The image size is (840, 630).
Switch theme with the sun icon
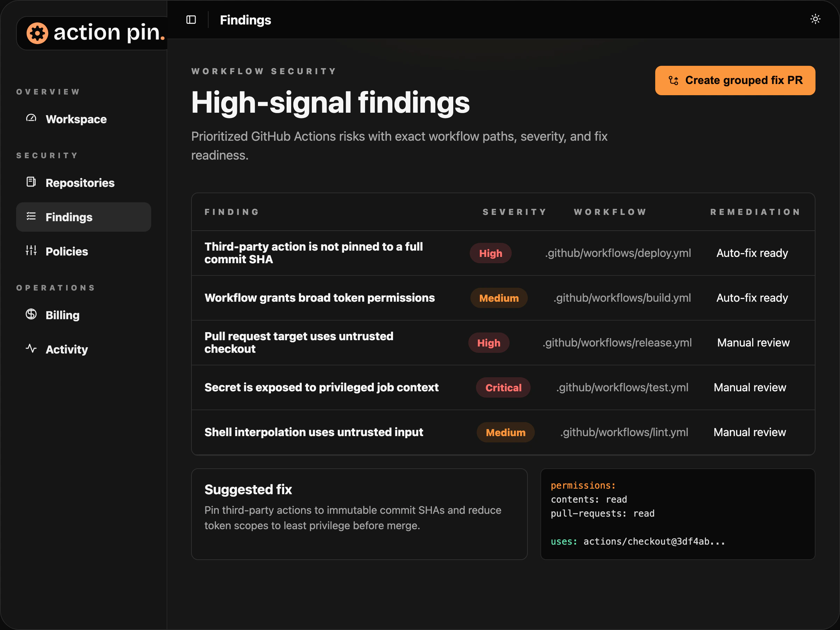click(815, 19)
